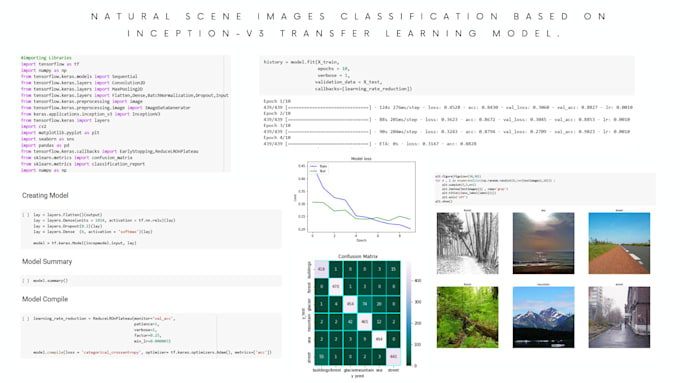Click the sea-sea diagonal matrix cell

[x=379, y=339]
